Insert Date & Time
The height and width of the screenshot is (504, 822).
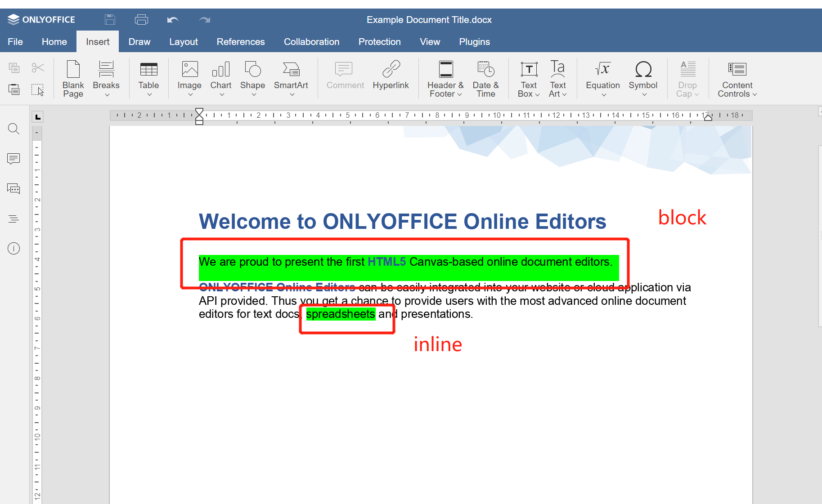pyautogui.click(x=486, y=79)
